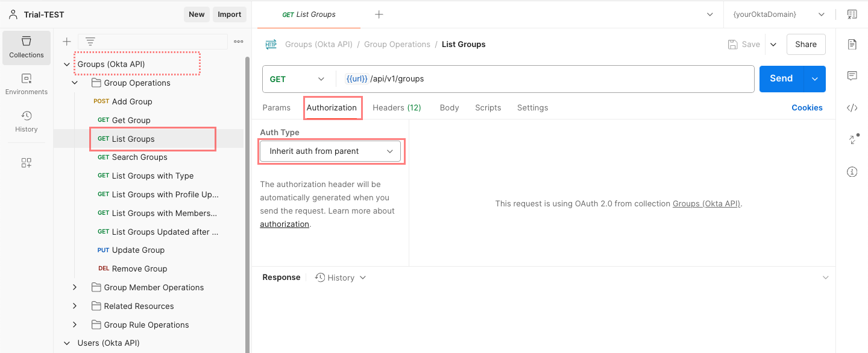Switch to the Headers tab
The image size is (868, 353).
(397, 108)
